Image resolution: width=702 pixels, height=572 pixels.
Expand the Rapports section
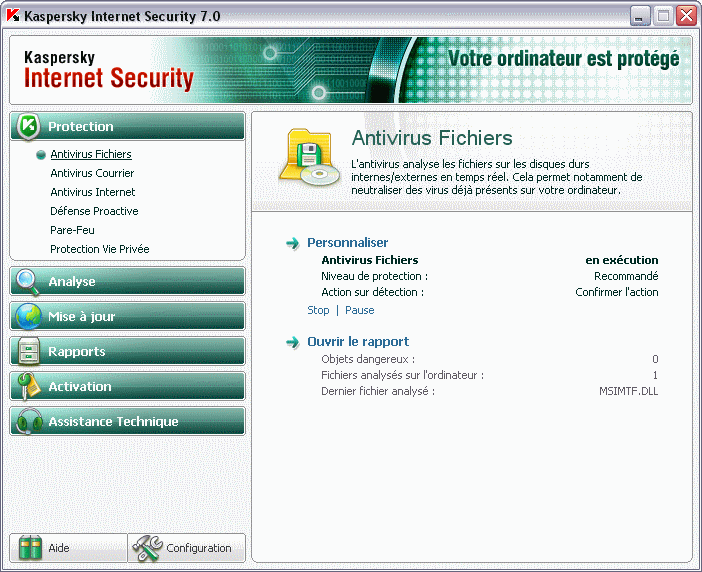pyautogui.click(x=128, y=351)
